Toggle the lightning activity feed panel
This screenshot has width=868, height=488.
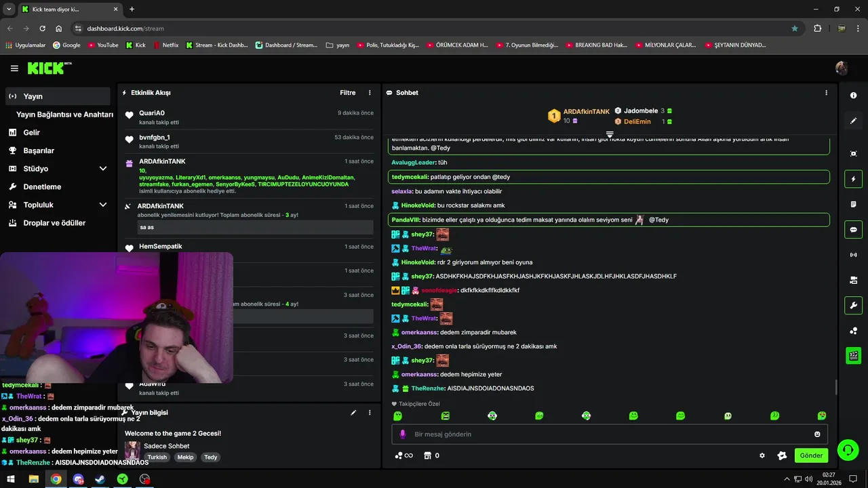coord(853,179)
